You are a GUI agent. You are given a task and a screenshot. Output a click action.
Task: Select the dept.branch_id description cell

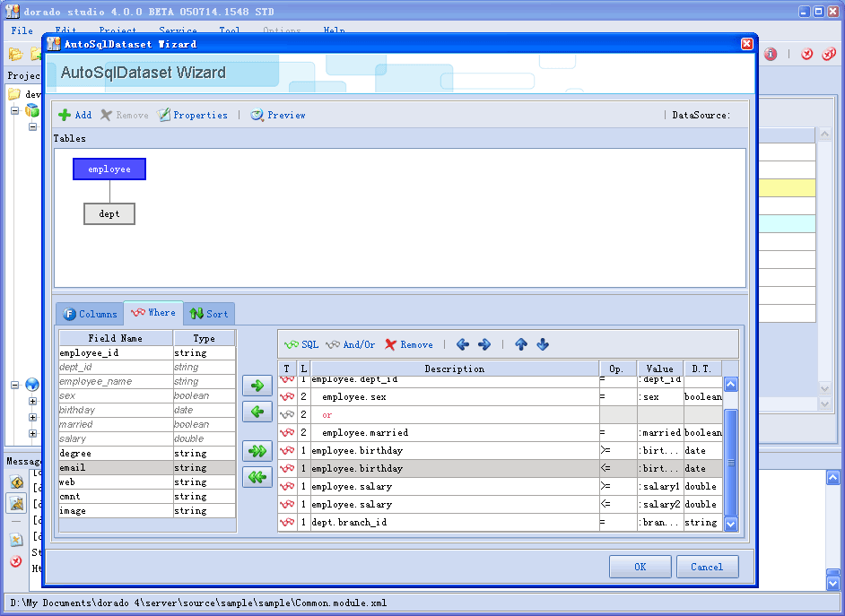(x=455, y=523)
